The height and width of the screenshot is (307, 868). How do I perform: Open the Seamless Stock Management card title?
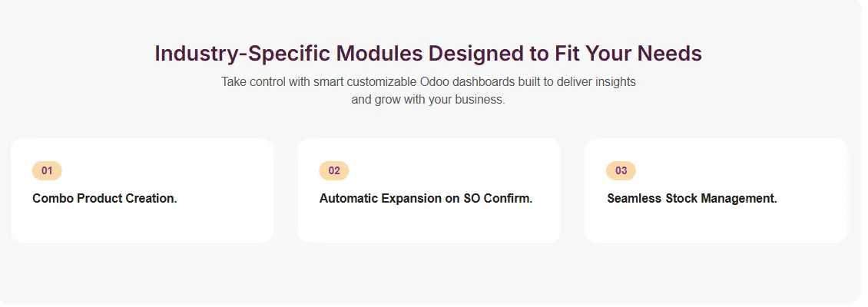click(691, 198)
